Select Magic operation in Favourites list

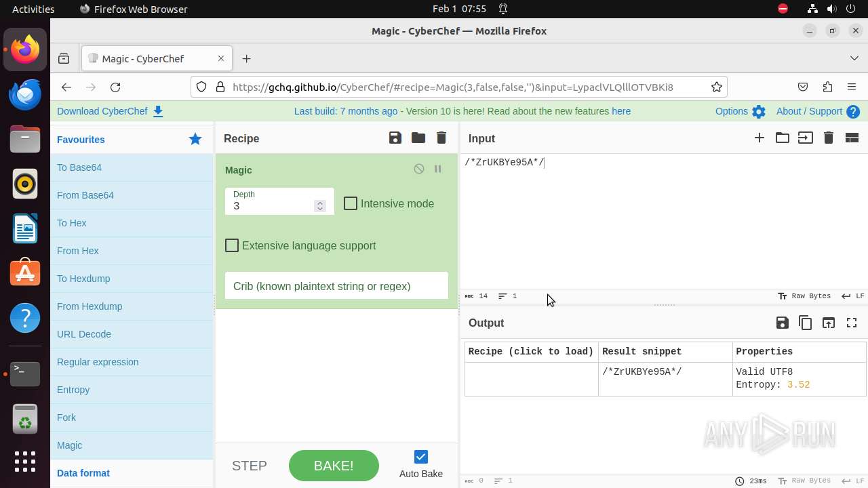[x=132, y=445]
